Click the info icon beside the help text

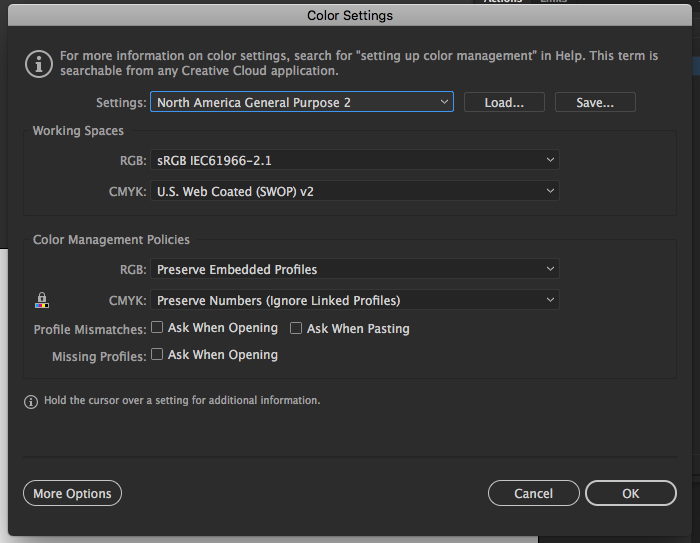pyautogui.click(x=38, y=64)
